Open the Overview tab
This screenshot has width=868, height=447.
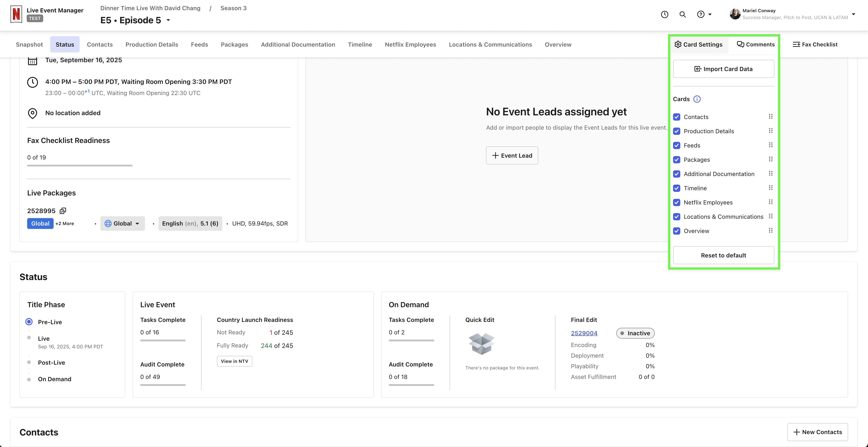coord(558,45)
